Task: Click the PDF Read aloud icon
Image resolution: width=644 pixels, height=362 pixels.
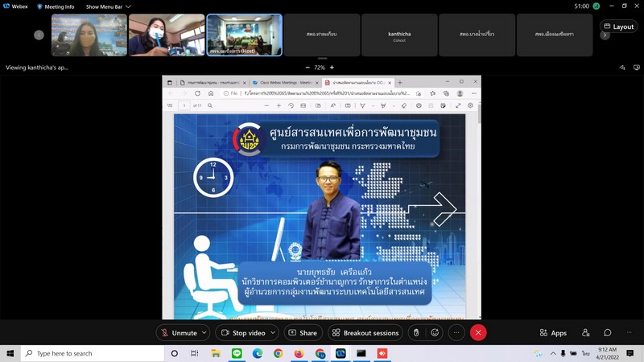Action: click(332, 106)
